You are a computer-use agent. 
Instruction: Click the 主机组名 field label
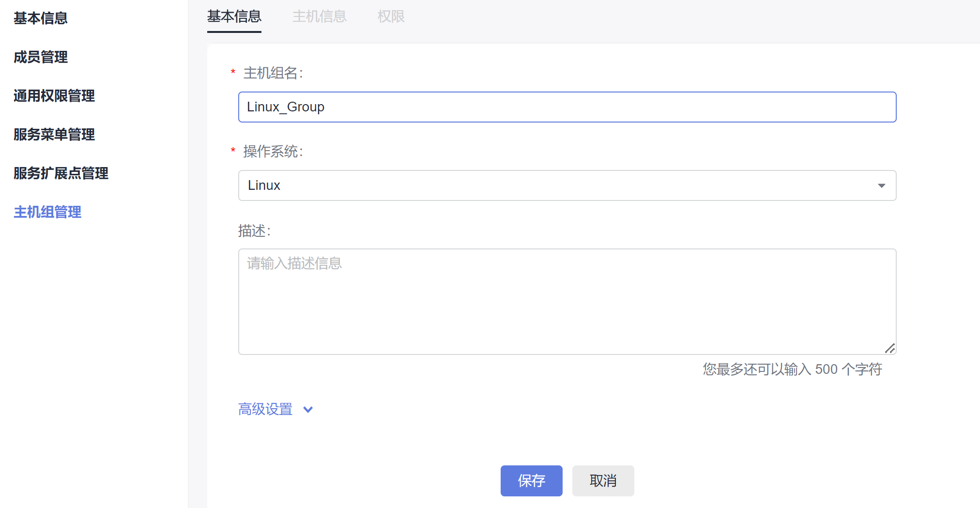click(273, 73)
